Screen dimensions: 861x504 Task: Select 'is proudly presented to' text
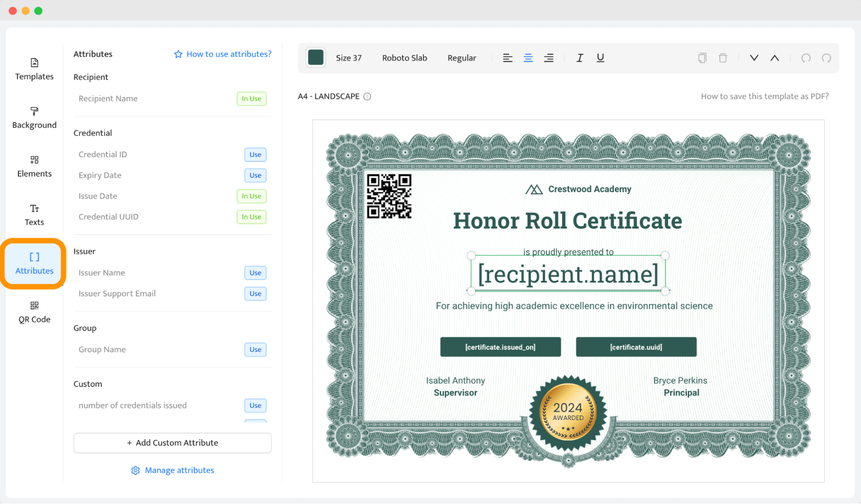tap(568, 252)
